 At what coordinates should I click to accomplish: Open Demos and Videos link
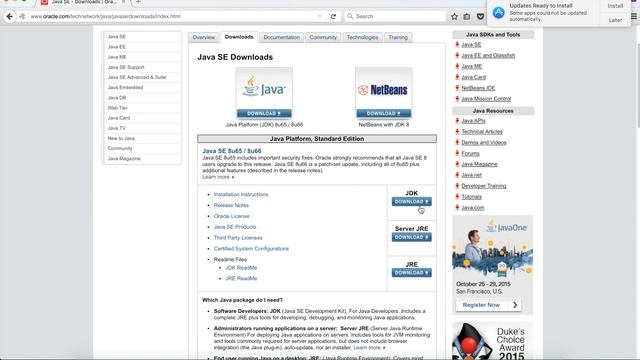click(484, 142)
